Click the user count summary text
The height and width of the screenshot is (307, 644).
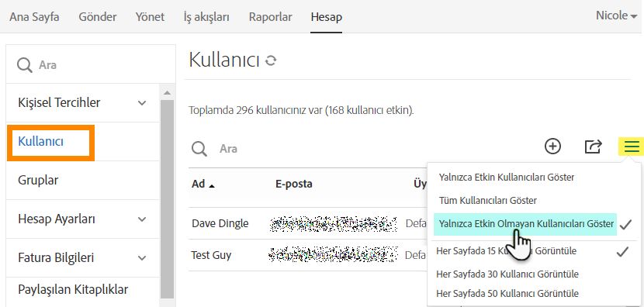pyautogui.click(x=301, y=110)
